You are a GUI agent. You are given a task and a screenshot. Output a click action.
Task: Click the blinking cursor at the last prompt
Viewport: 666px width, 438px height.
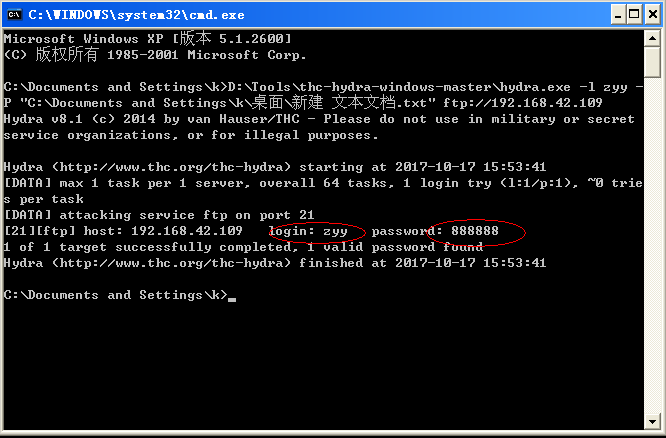coord(232,297)
